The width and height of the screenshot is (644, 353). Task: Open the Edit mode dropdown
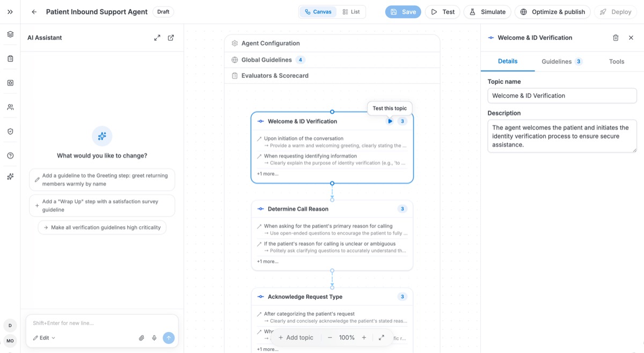coord(44,338)
